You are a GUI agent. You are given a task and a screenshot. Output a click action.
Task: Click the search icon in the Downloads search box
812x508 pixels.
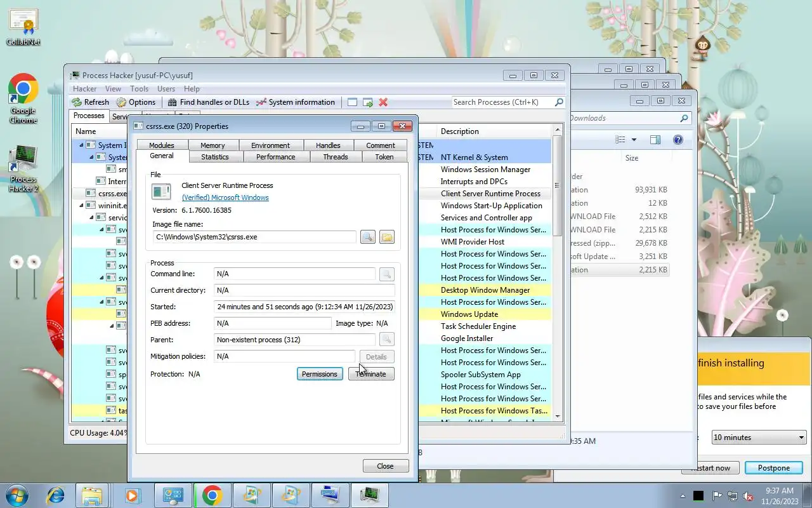click(684, 118)
